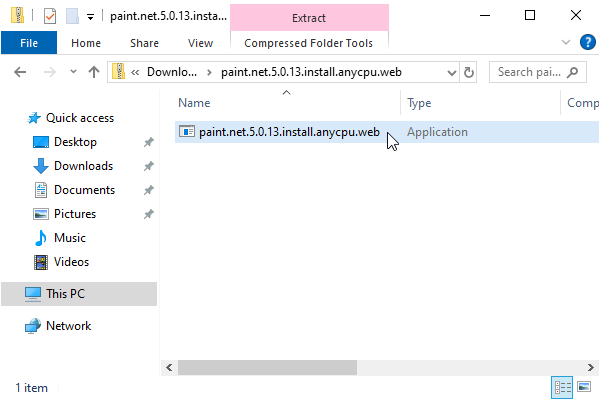
Task: Expand the ribbon with chevron
Action: pyautogui.click(x=566, y=42)
